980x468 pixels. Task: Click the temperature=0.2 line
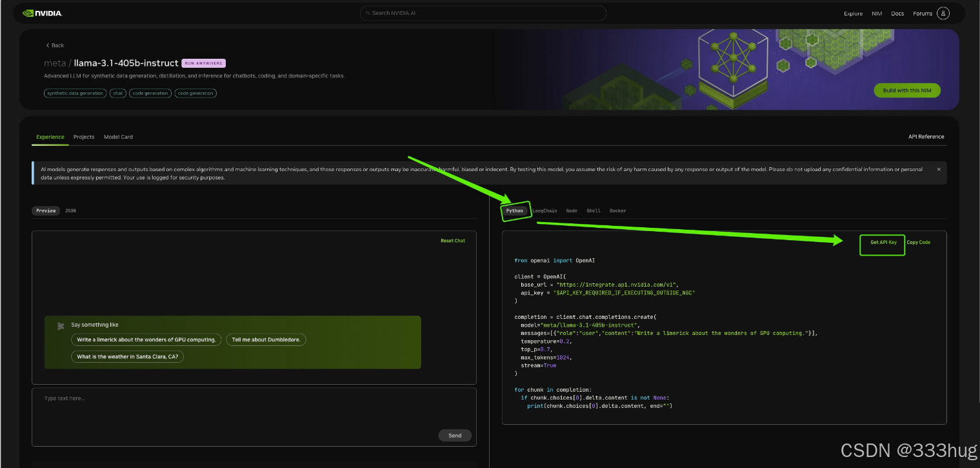point(547,341)
